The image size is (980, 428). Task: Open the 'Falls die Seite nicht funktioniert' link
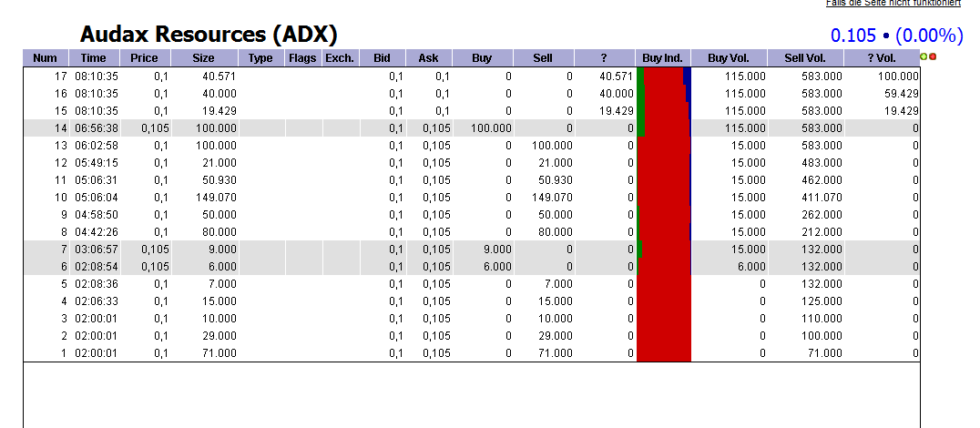coord(893,3)
